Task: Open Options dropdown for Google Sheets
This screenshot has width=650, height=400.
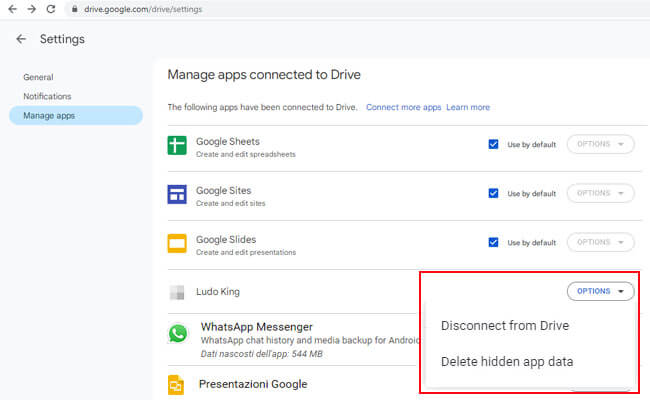Action: pyautogui.click(x=600, y=144)
